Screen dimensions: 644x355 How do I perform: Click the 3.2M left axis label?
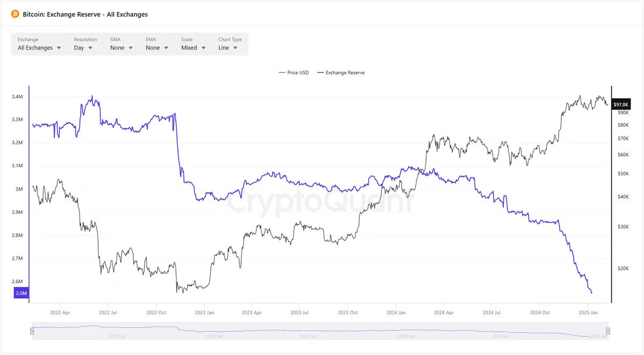(x=17, y=143)
